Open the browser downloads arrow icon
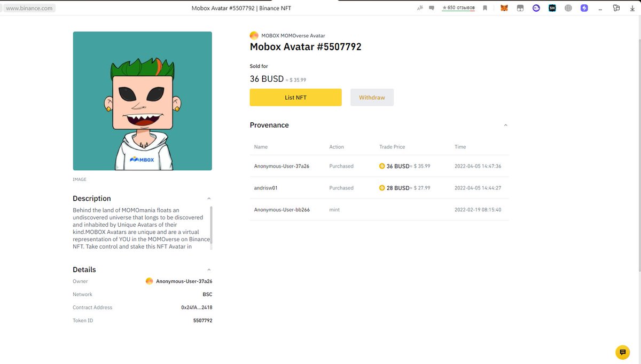Screen dimensions: 641x364 pyautogui.click(x=632, y=8)
